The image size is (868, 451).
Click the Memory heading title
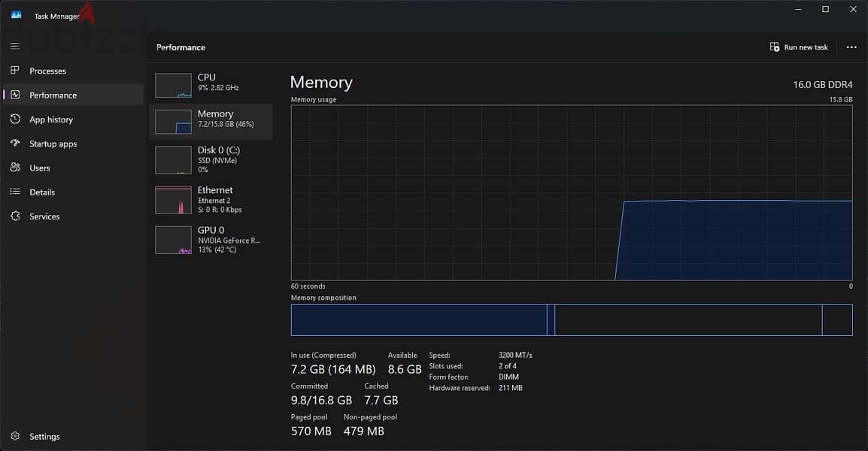[321, 82]
